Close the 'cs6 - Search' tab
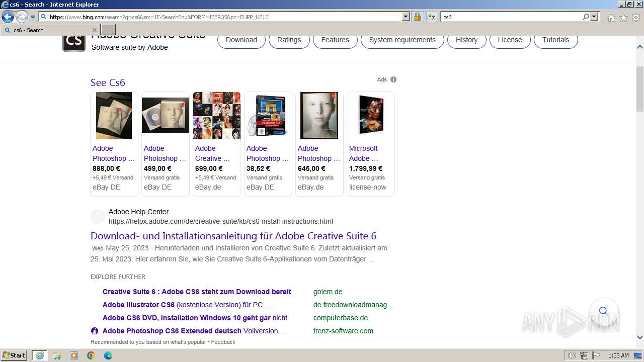 (95, 30)
